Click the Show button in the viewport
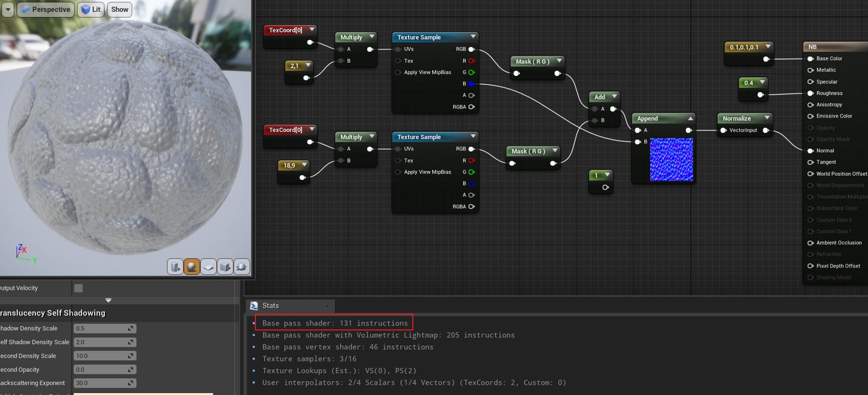This screenshot has width=868, height=395. pyautogui.click(x=119, y=9)
